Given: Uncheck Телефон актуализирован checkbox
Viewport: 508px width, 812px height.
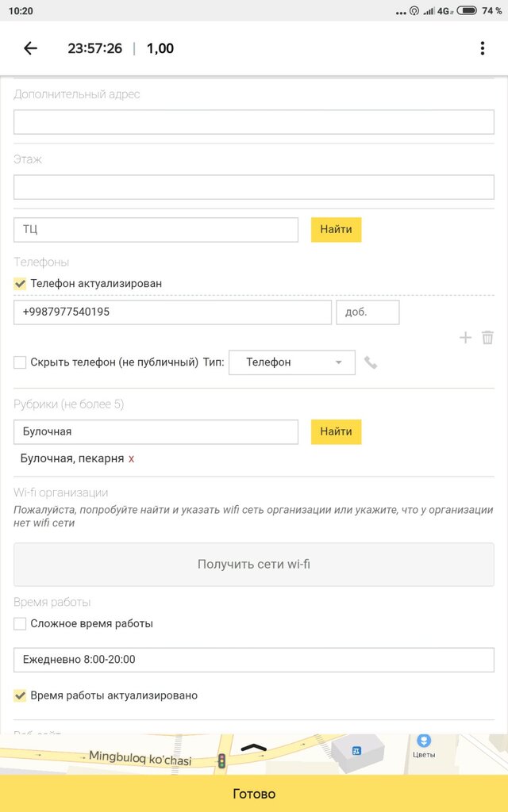Looking at the screenshot, I should (21, 283).
